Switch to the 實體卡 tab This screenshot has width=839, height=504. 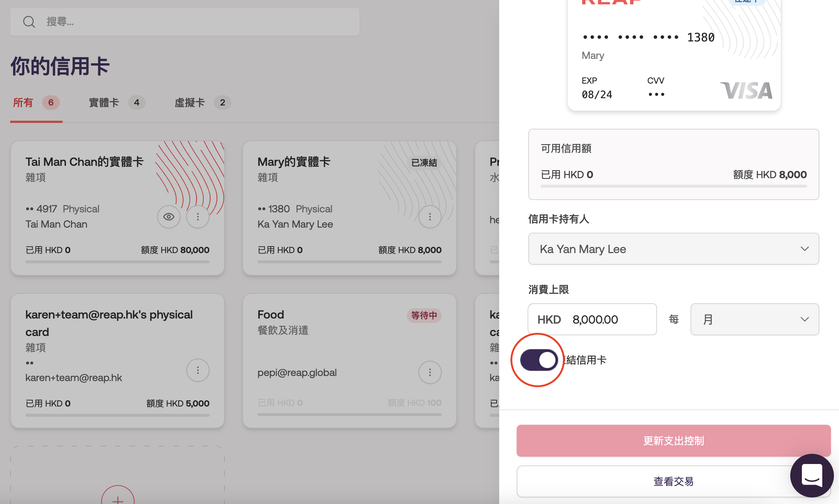pos(104,103)
